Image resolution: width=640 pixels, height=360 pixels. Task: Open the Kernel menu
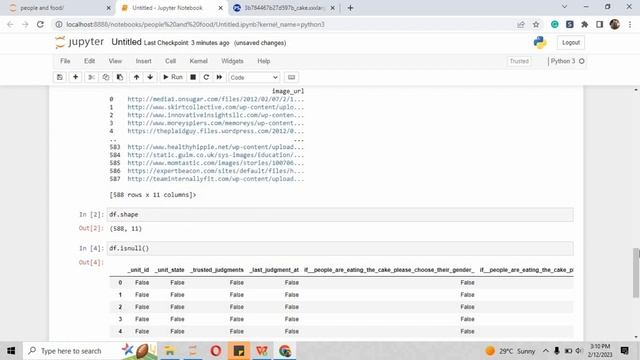coord(198,61)
